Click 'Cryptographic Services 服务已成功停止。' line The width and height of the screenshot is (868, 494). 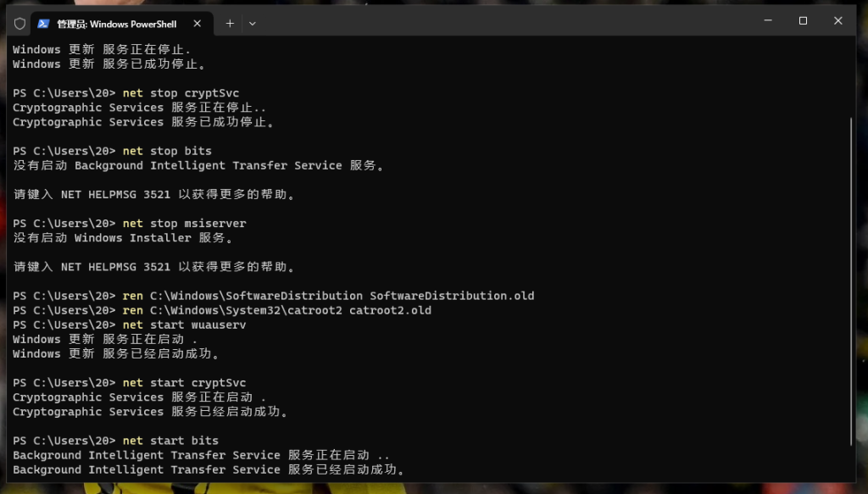pos(144,122)
